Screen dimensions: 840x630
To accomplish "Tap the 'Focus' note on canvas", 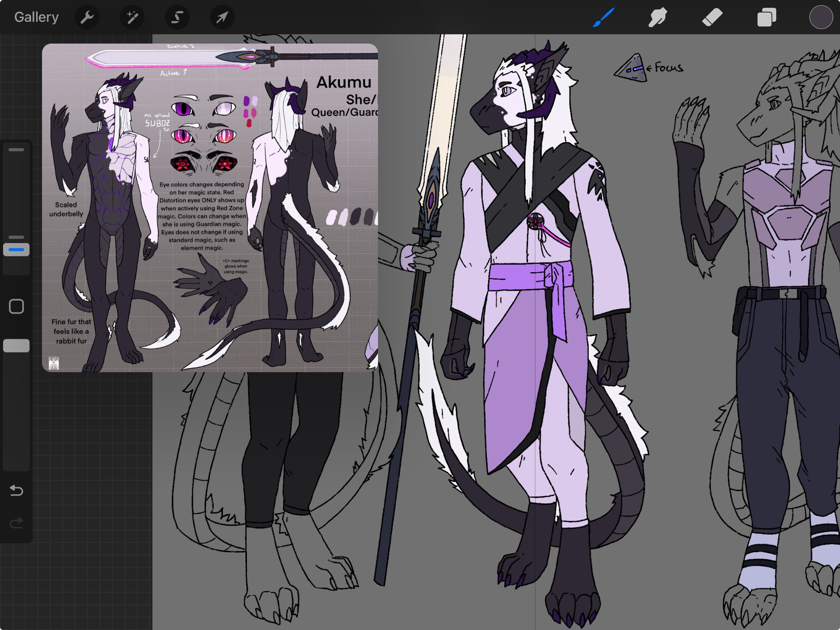I will coord(669,67).
